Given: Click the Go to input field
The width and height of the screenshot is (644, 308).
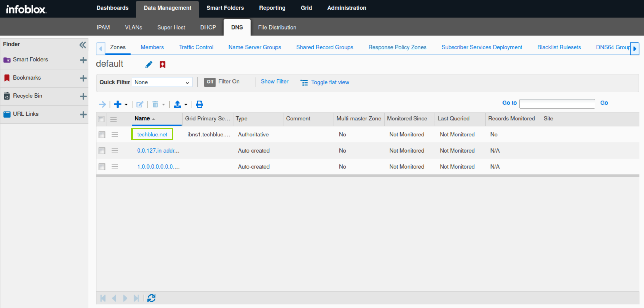Looking at the screenshot, I should click(x=557, y=103).
